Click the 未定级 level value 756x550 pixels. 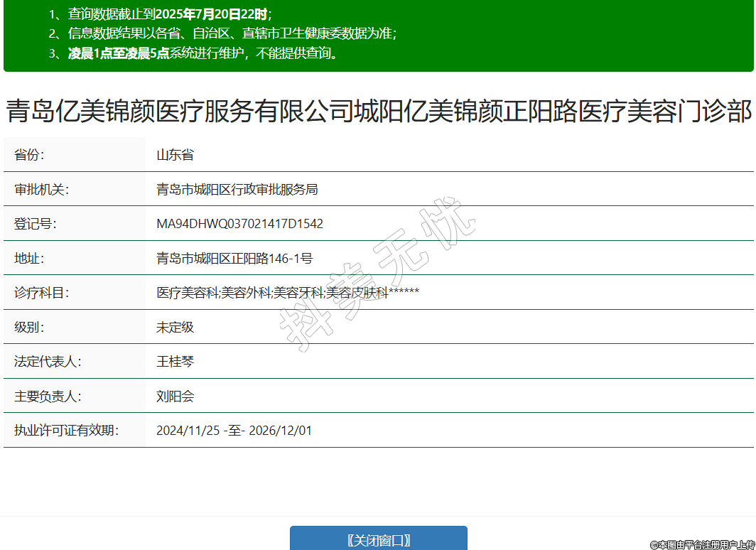(x=175, y=328)
